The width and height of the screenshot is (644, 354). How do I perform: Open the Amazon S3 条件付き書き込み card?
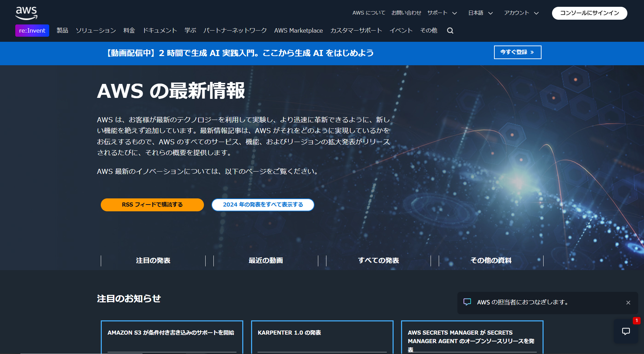(x=172, y=337)
